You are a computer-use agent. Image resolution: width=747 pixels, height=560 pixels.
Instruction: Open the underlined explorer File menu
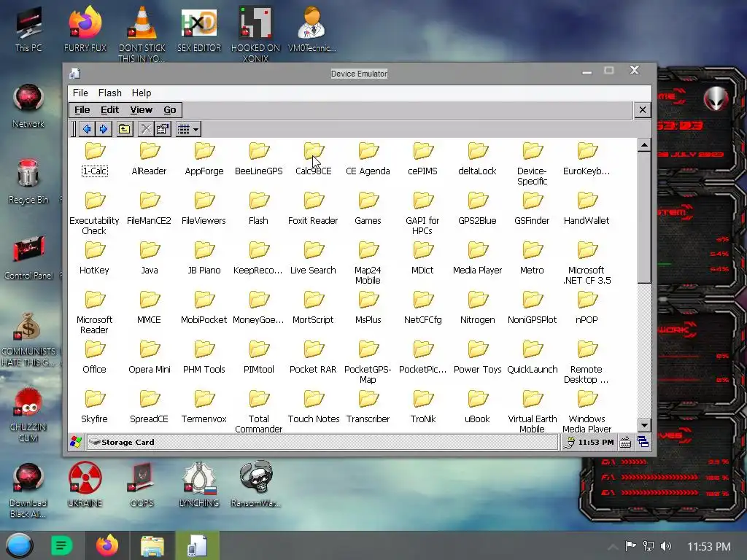coord(82,110)
